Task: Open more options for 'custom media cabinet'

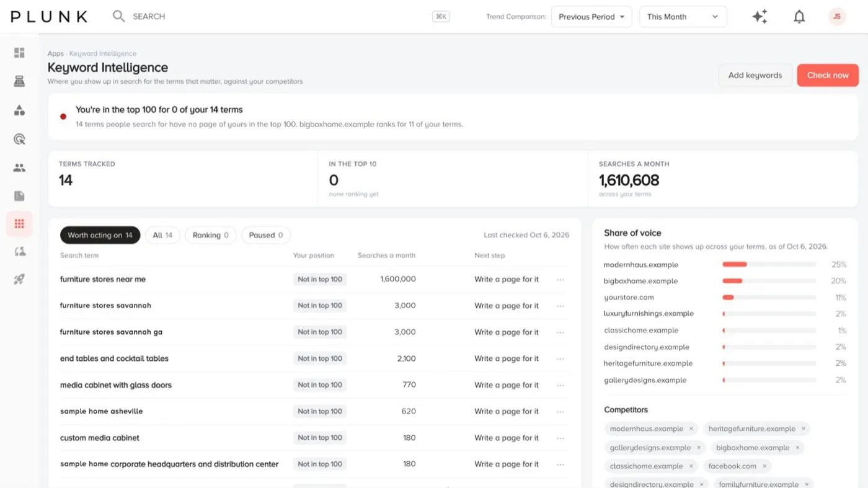Action: click(x=560, y=438)
